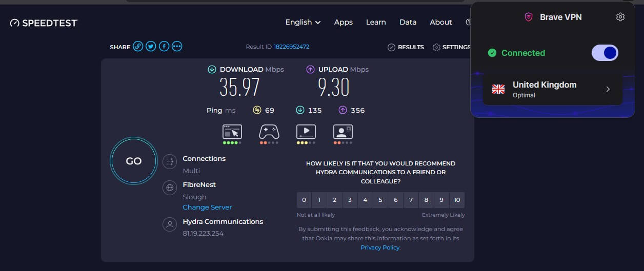Open SETTINGS page
The image size is (644, 271).
(x=451, y=47)
